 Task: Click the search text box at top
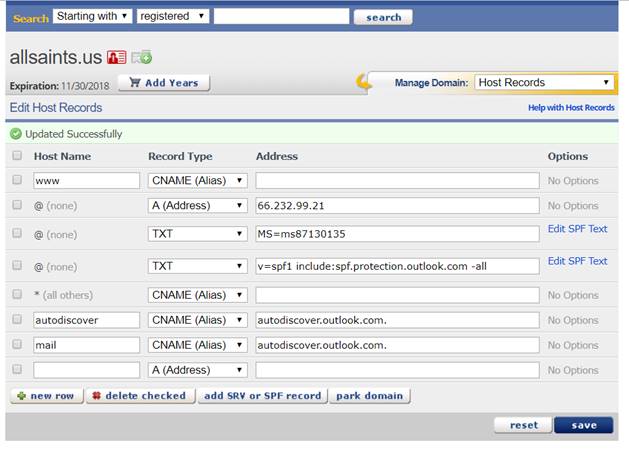point(281,16)
